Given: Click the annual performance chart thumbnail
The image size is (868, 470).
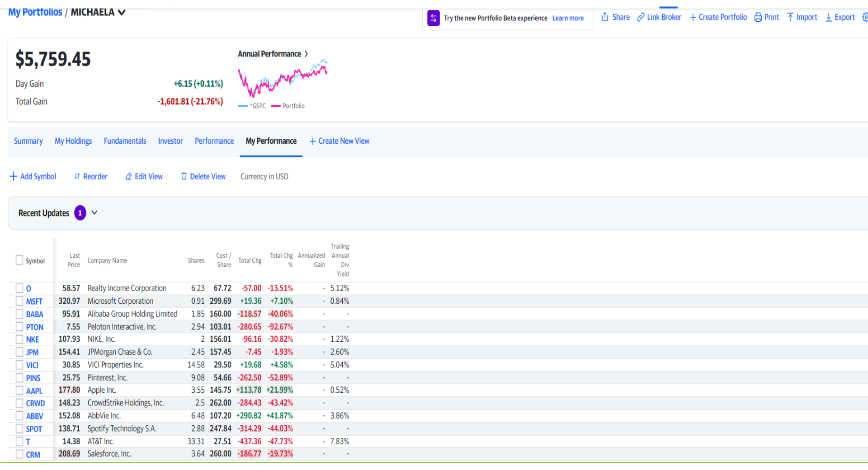Looking at the screenshot, I should tap(283, 79).
